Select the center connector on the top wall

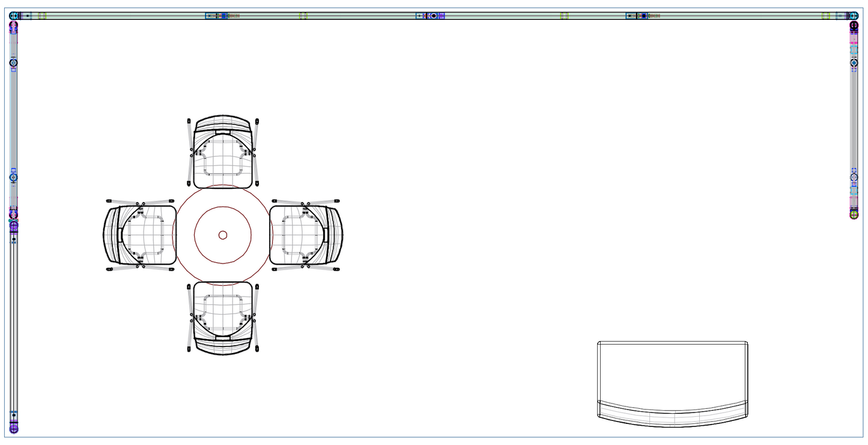434,16
